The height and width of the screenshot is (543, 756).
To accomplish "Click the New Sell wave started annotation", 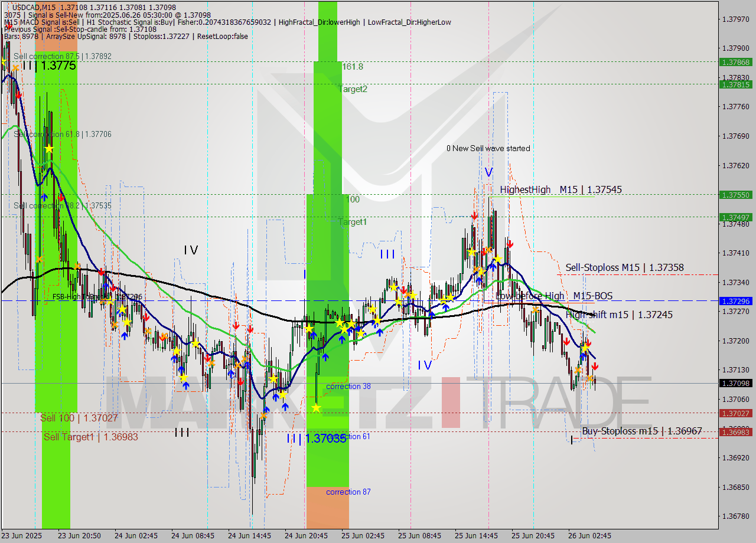I will point(488,148).
